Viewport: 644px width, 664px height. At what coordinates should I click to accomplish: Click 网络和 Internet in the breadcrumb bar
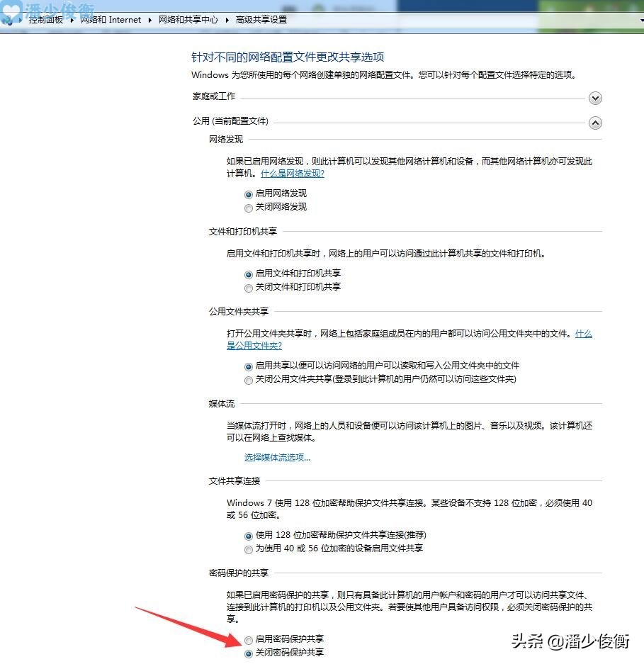[x=111, y=20]
